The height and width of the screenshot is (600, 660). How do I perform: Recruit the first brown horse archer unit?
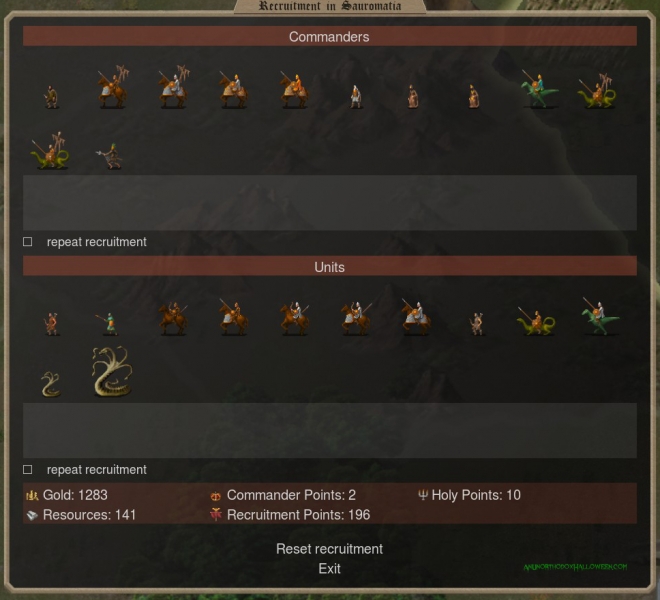(x=173, y=318)
